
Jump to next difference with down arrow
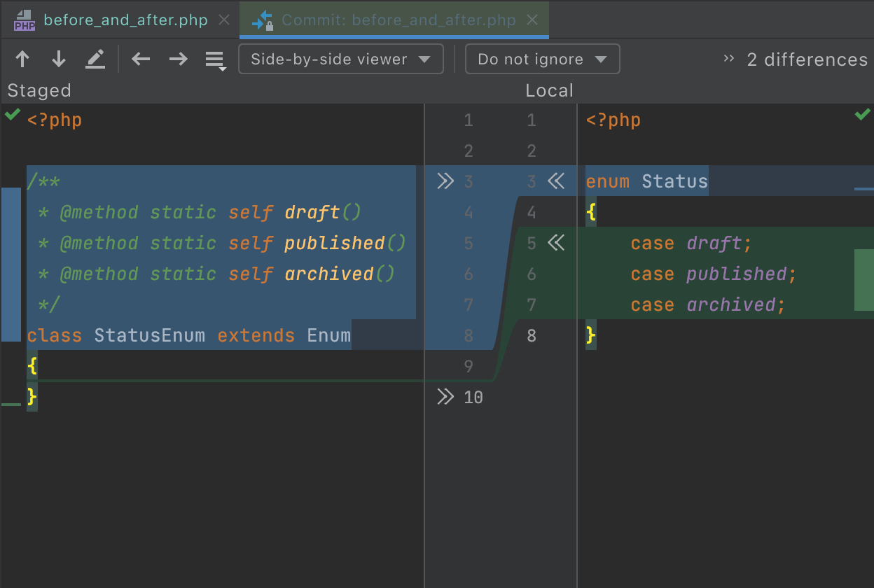pyautogui.click(x=59, y=59)
